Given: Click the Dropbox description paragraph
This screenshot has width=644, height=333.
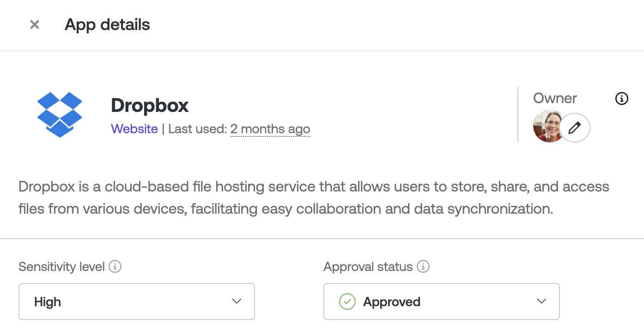Looking at the screenshot, I should 314,198.
